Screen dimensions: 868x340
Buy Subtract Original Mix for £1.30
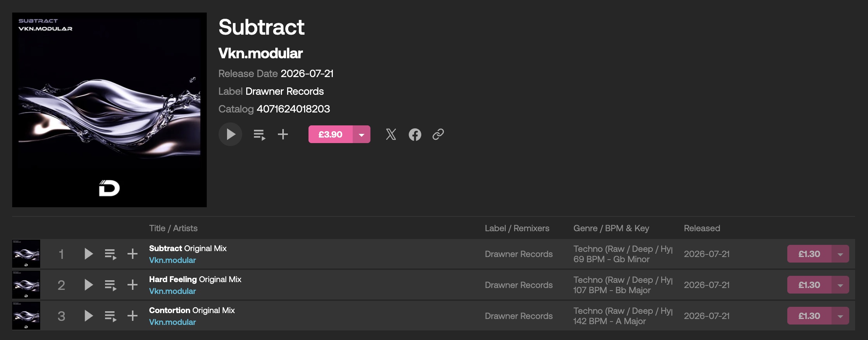point(809,254)
